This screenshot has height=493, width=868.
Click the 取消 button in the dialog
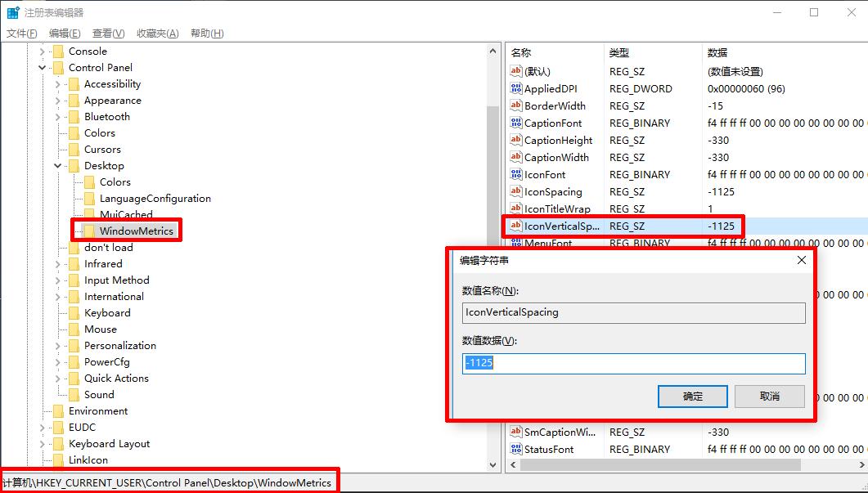[770, 396]
